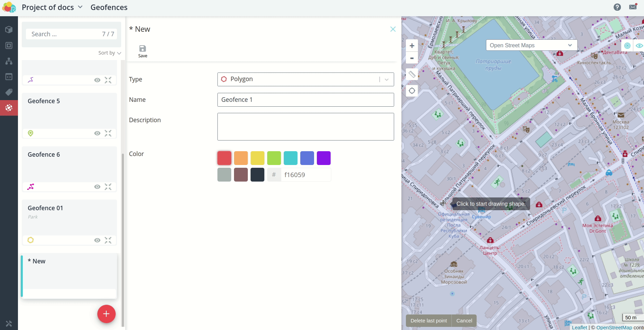
Task: Hide Geofence 01 using eye icon
Action: pyautogui.click(x=97, y=240)
